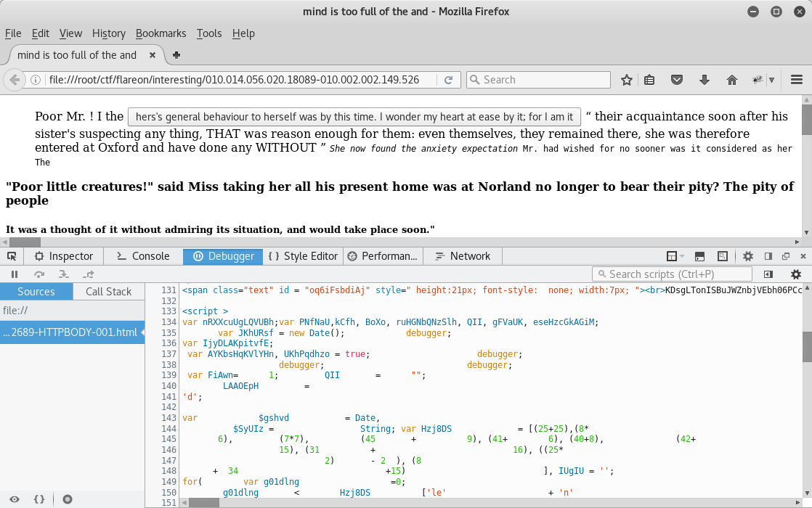Open the Pocket icon in toolbar
The height and width of the screenshot is (508, 812).
pyautogui.click(x=676, y=80)
